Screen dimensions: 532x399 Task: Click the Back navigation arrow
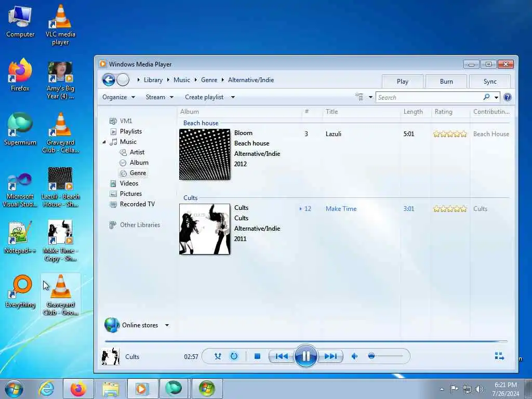pyautogui.click(x=109, y=80)
